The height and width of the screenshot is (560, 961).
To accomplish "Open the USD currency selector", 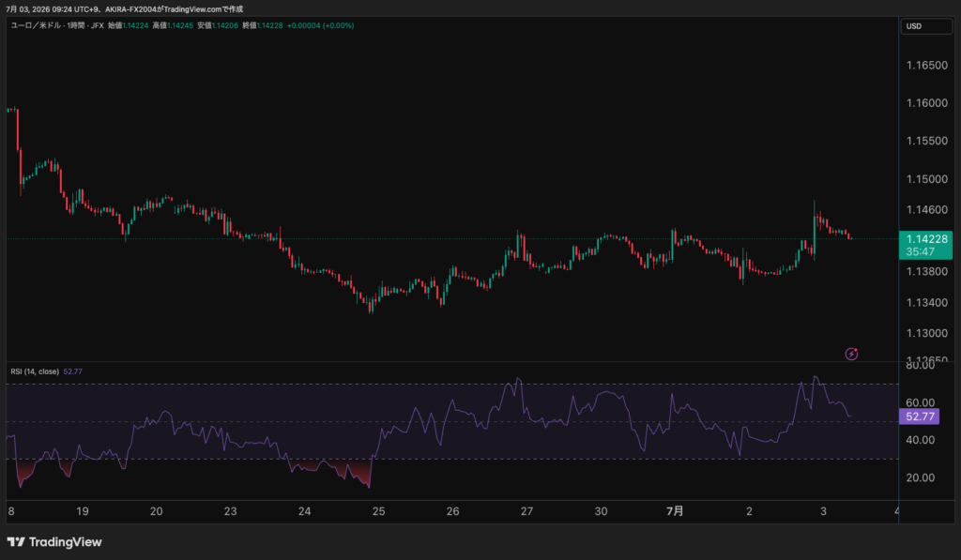I will (926, 26).
